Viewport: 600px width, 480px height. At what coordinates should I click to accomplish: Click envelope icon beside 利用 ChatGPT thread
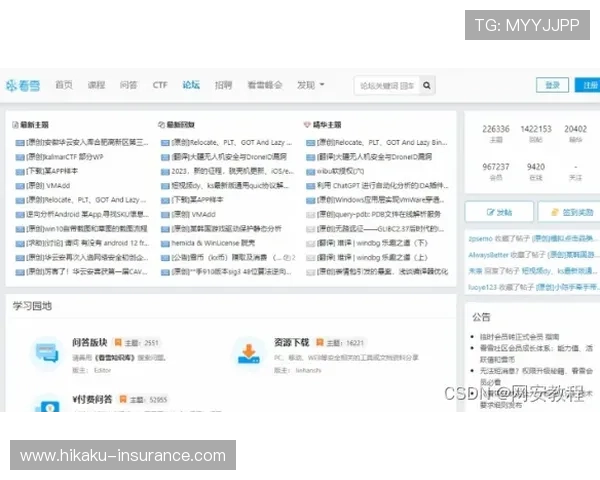[310, 186]
